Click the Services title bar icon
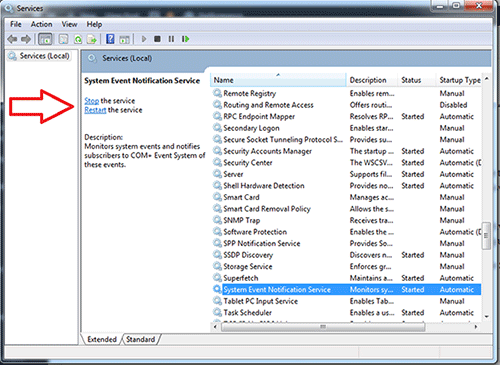The height and width of the screenshot is (365, 500). [x=8, y=8]
